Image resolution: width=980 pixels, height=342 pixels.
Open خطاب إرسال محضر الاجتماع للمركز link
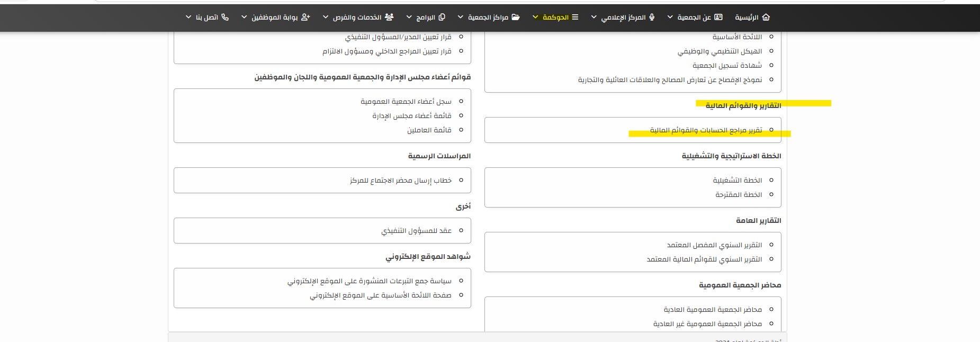(401, 181)
